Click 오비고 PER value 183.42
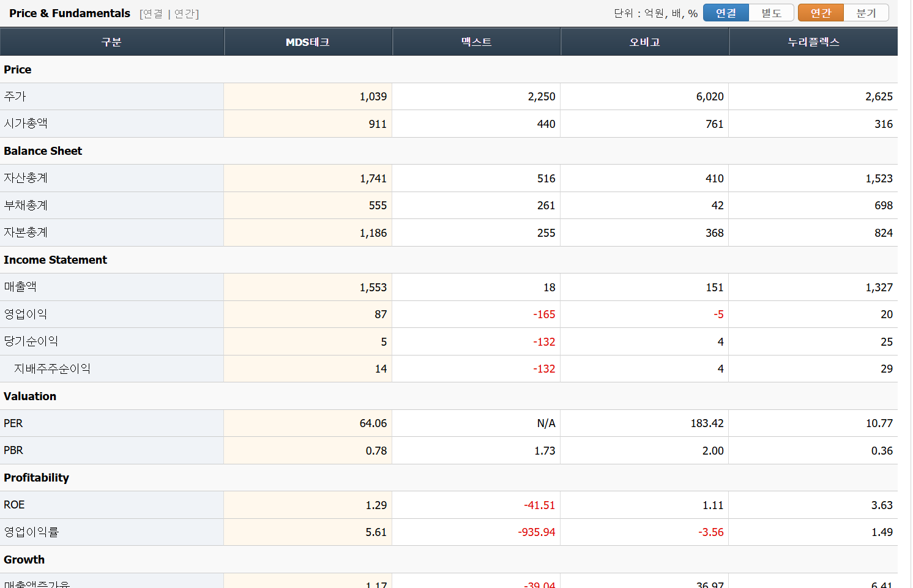The width and height of the screenshot is (913, 588). [707, 423]
